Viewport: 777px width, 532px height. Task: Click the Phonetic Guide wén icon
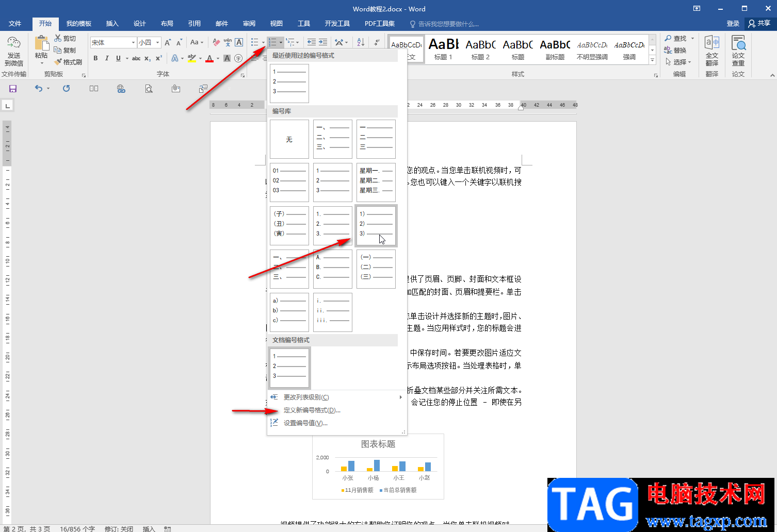click(228, 42)
